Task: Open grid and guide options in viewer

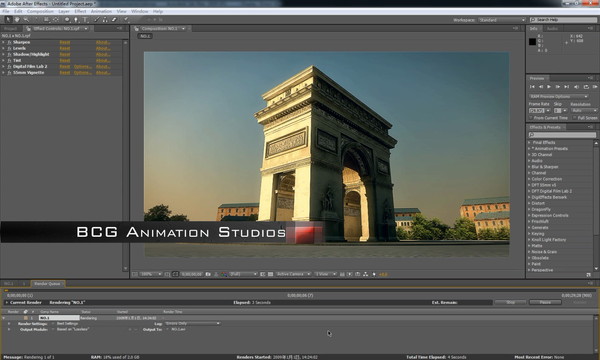Action: [x=167, y=274]
